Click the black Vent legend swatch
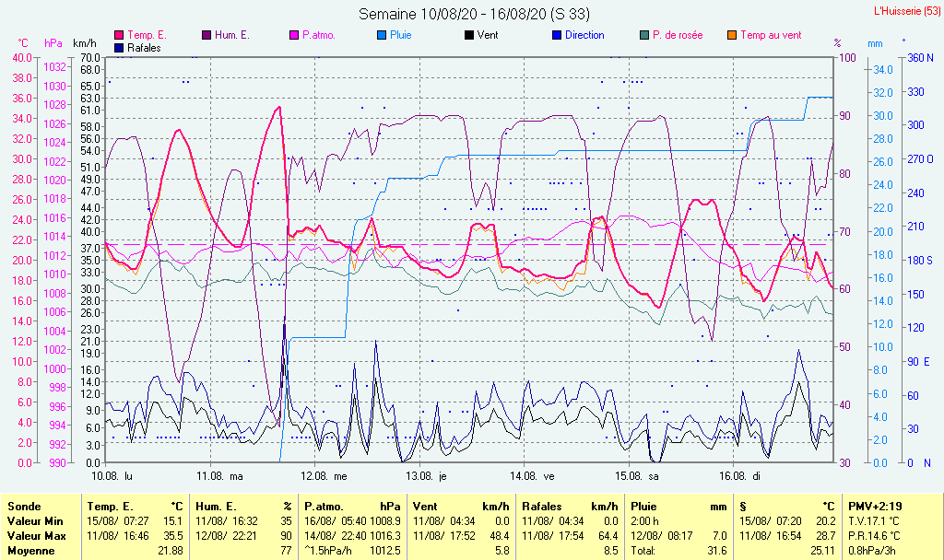Screen dimensions: 944x560 click(x=469, y=35)
